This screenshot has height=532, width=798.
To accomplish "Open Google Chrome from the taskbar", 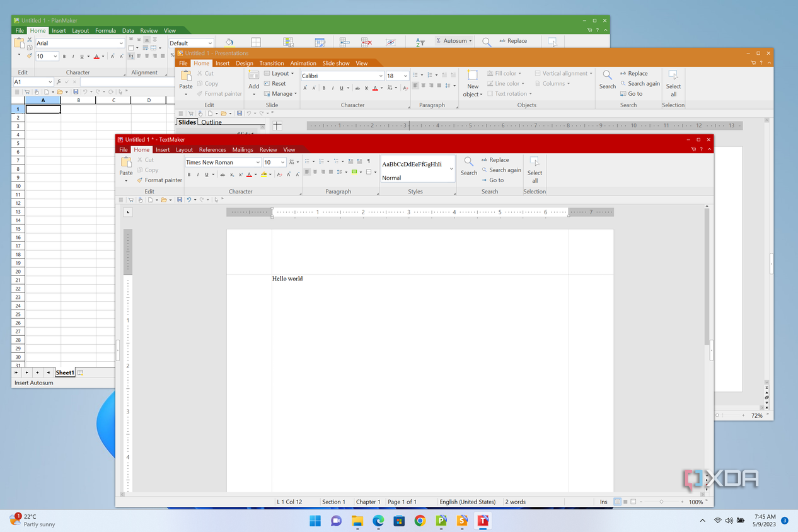I will (x=420, y=521).
